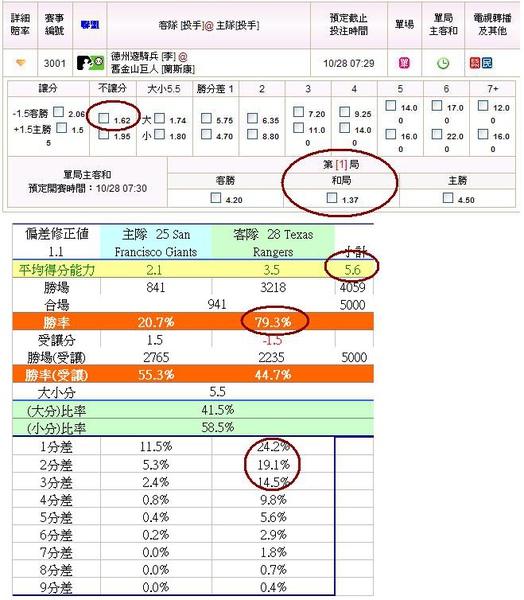Click the 讓分 column header
Viewport: 524px width, 600px height.
(x=48, y=88)
